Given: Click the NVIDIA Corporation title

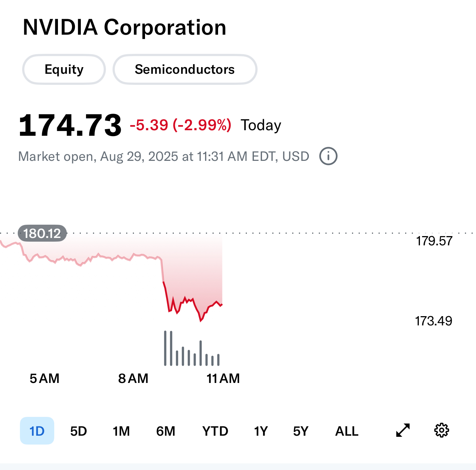Looking at the screenshot, I should tap(124, 27).
